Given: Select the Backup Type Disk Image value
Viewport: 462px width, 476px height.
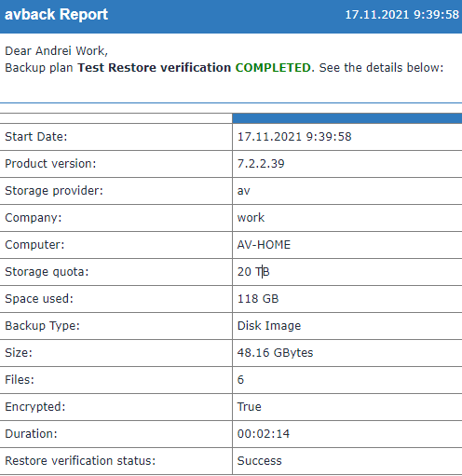Looking at the screenshot, I should [269, 326].
